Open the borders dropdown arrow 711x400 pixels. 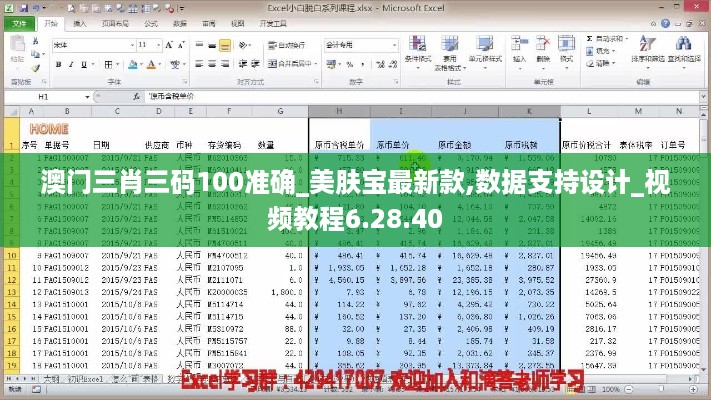click(x=118, y=65)
